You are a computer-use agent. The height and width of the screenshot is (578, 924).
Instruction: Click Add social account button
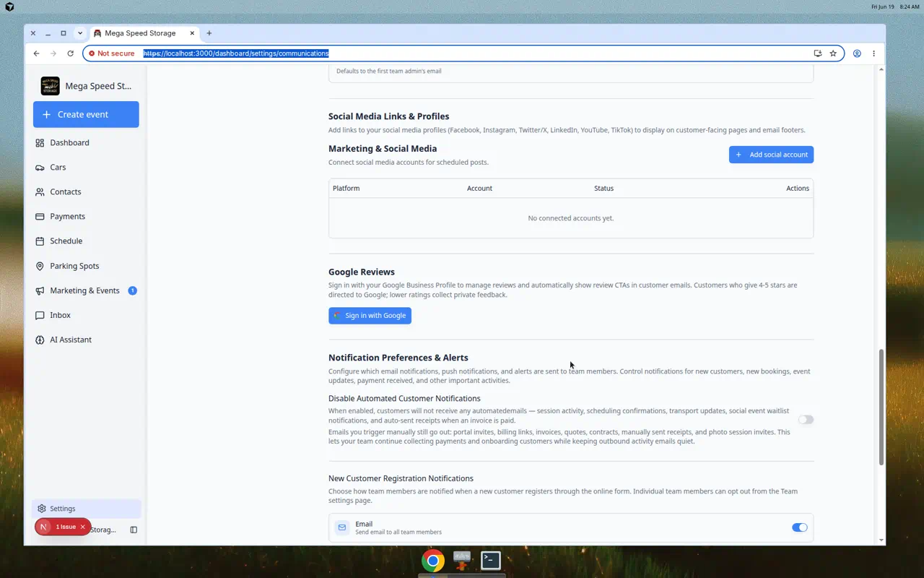[771, 155]
